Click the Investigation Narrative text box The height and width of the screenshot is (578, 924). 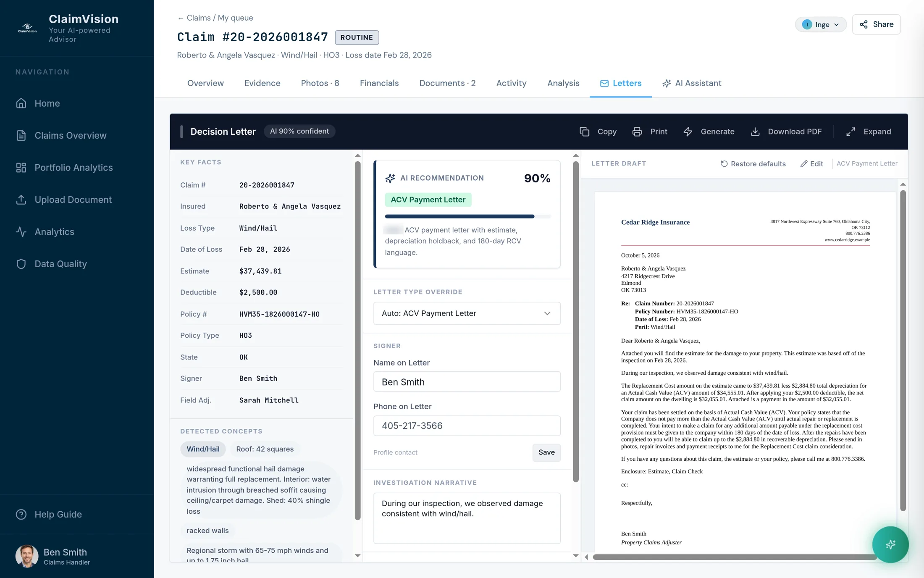tap(467, 518)
